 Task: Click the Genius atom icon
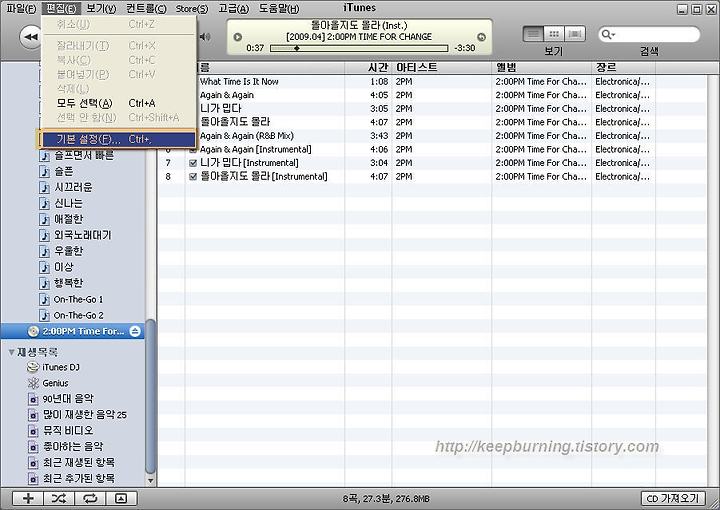pyautogui.click(x=33, y=383)
